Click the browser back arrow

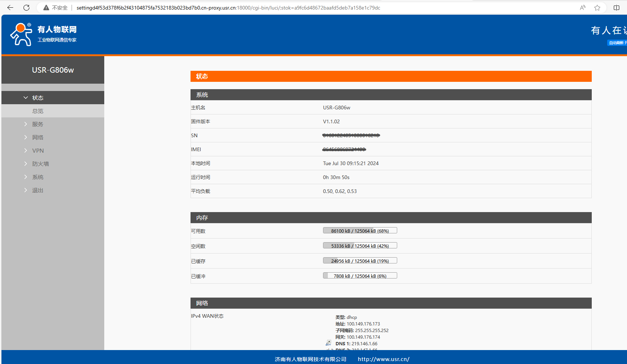[10, 8]
